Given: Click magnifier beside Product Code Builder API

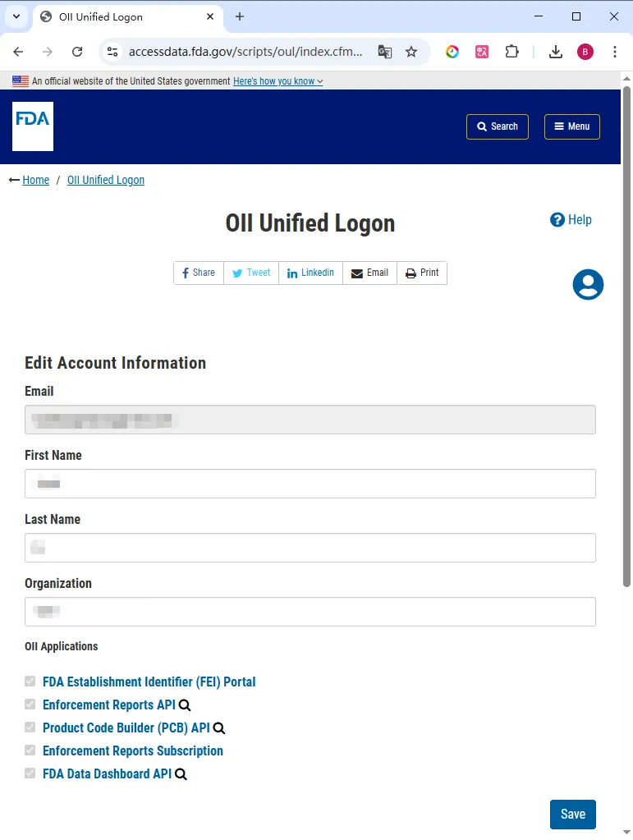Looking at the screenshot, I should 219,728.
